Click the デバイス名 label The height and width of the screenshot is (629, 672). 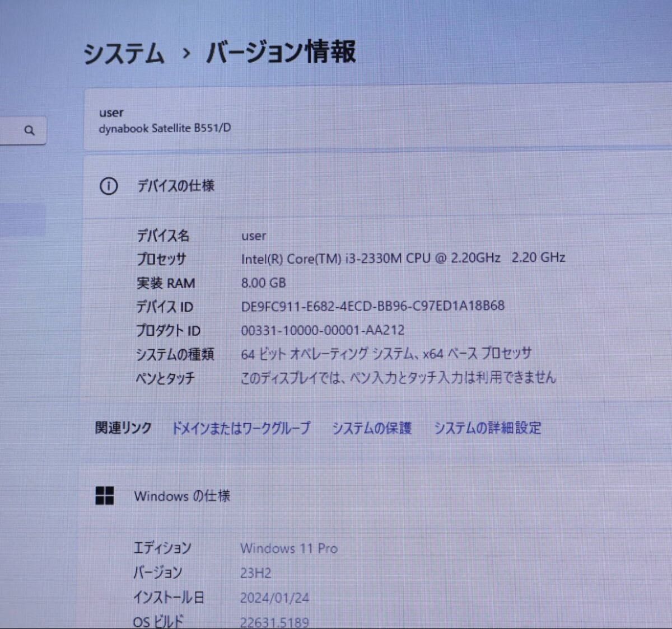pos(163,236)
